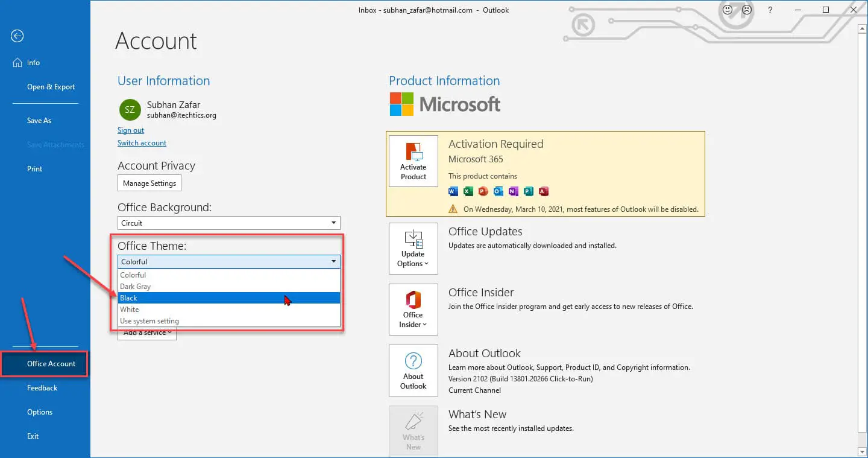Collapse the Office Theme Colorful dropdown
The height and width of the screenshot is (458, 868).
(229, 262)
